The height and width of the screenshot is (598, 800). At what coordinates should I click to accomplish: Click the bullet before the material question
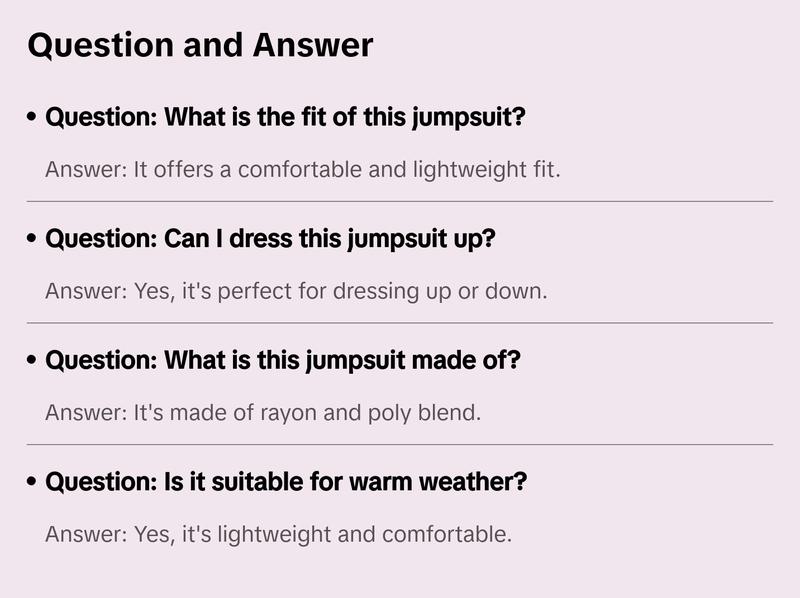[x=33, y=361]
